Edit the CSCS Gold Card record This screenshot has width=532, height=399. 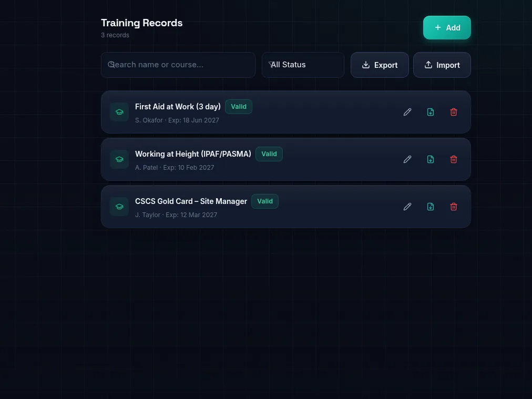coord(407,207)
